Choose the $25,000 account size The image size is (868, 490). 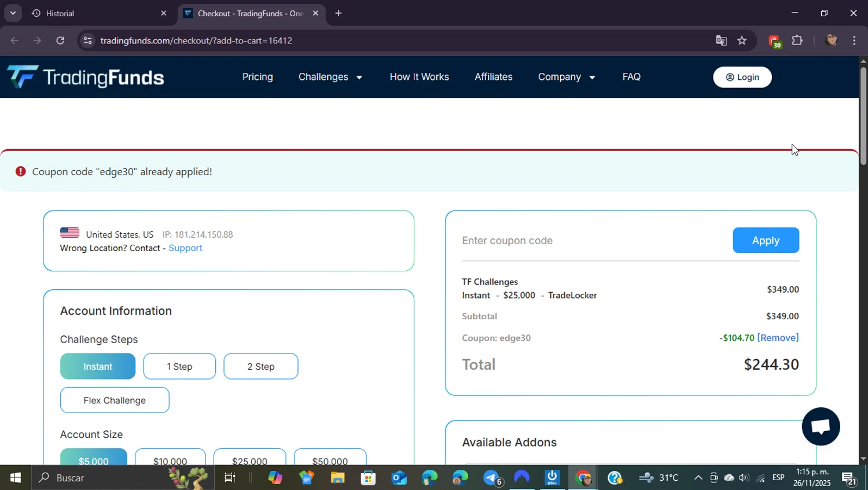[x=250, y=457]
